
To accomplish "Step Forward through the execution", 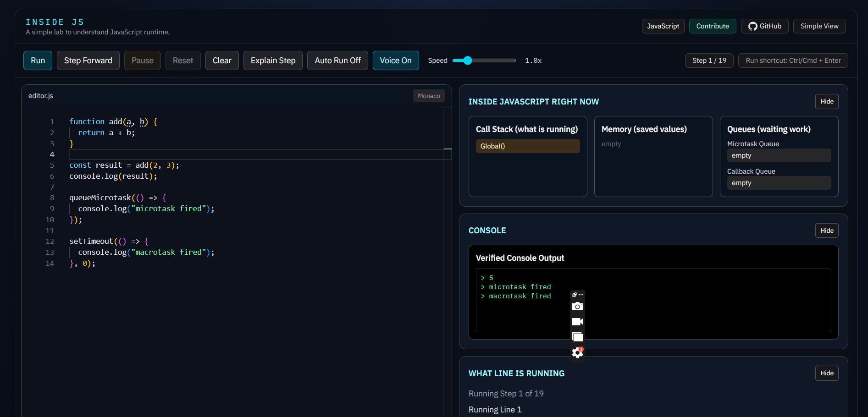I will coord(88,60).
